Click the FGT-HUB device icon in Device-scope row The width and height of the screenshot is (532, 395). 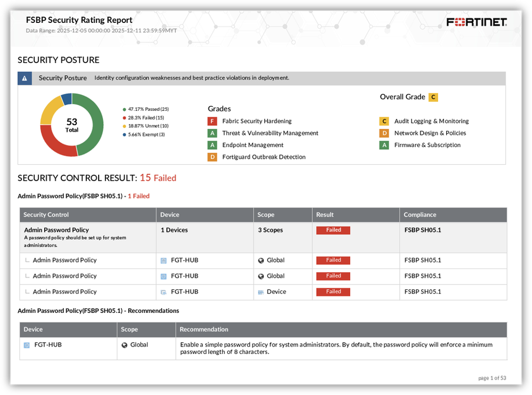(164, 292)
